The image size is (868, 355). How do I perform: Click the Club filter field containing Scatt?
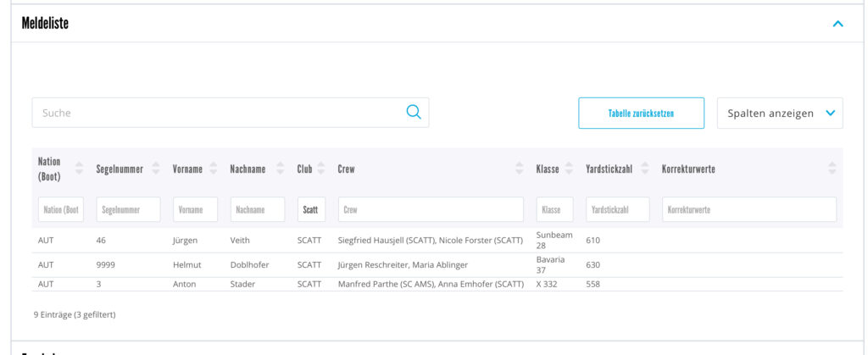(x=311, y=209)
